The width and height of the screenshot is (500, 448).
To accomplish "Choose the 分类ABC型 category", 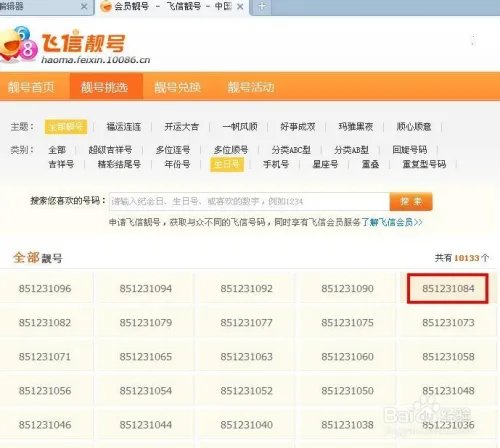I will point(291,150).
